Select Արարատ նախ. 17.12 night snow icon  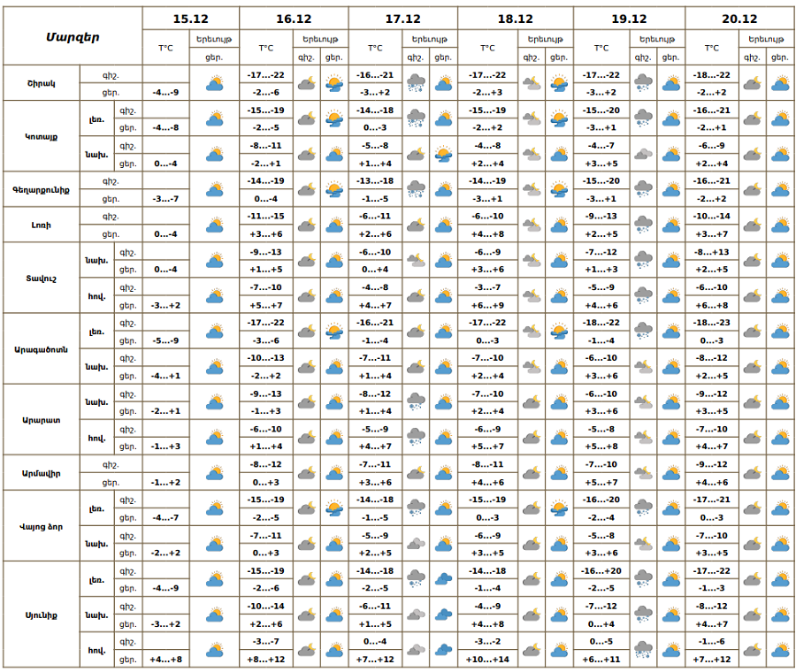tap(416, 402)
